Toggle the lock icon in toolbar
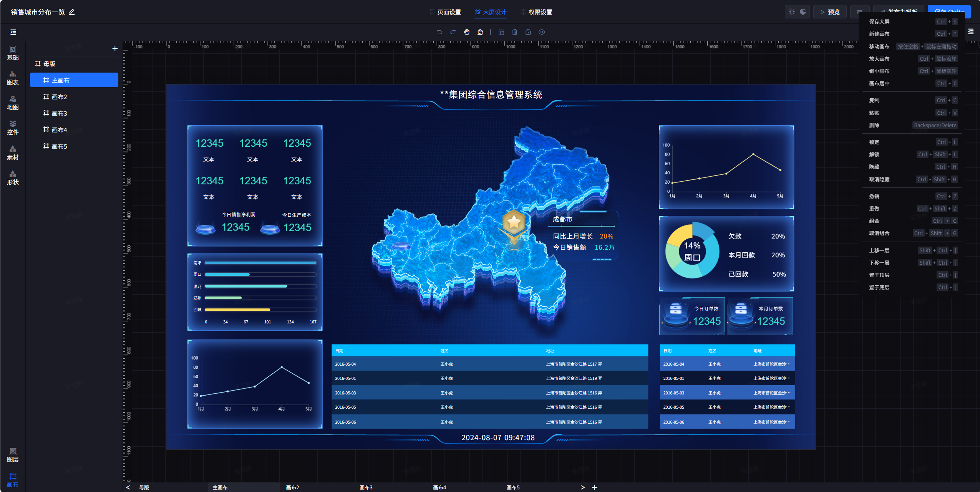Screen dimensions: 980x492 [x=528, y=32]
